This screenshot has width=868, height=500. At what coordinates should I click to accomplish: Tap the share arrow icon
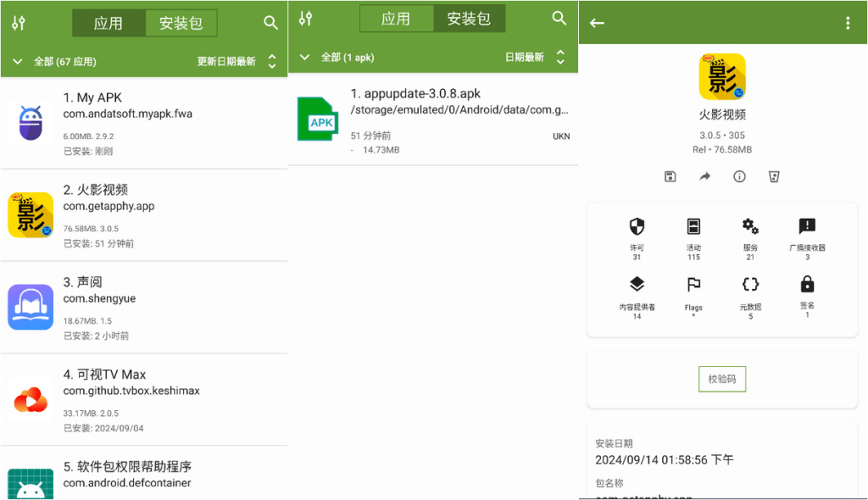tap(704, 176)
